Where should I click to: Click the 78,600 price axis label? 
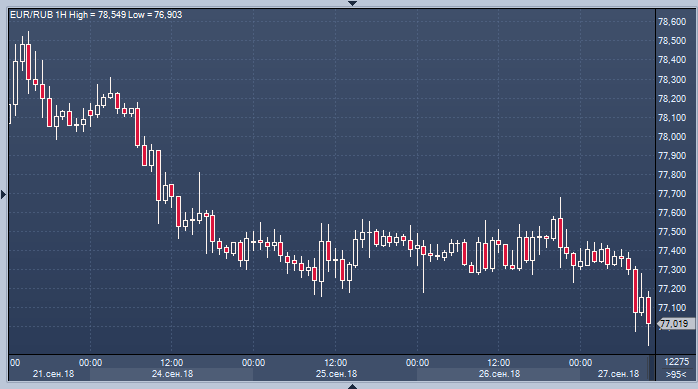pyautogui.click(x=672, y=22)
